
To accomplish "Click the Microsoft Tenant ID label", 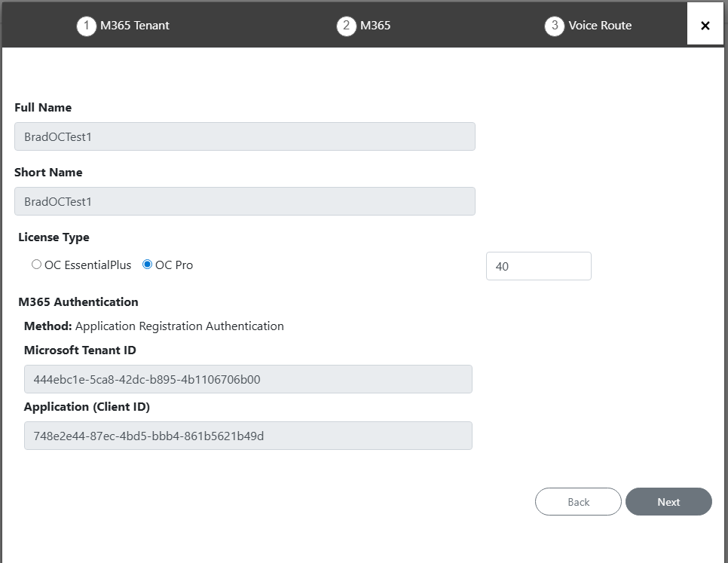I will coord(80,350).
